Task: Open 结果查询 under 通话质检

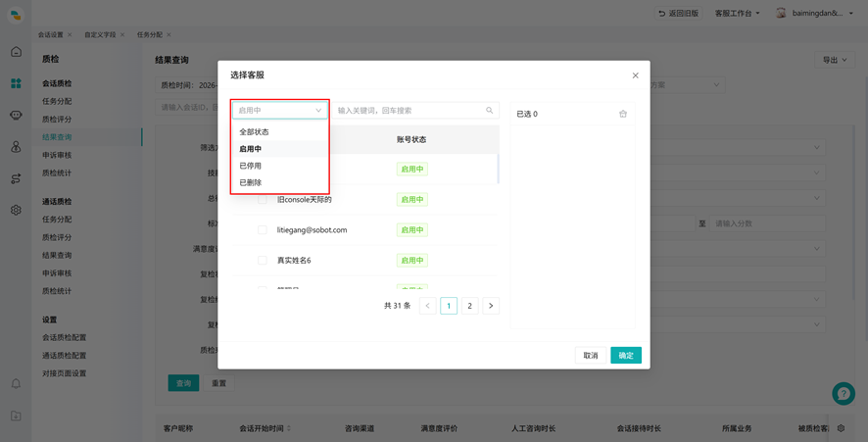Action: 57,255
